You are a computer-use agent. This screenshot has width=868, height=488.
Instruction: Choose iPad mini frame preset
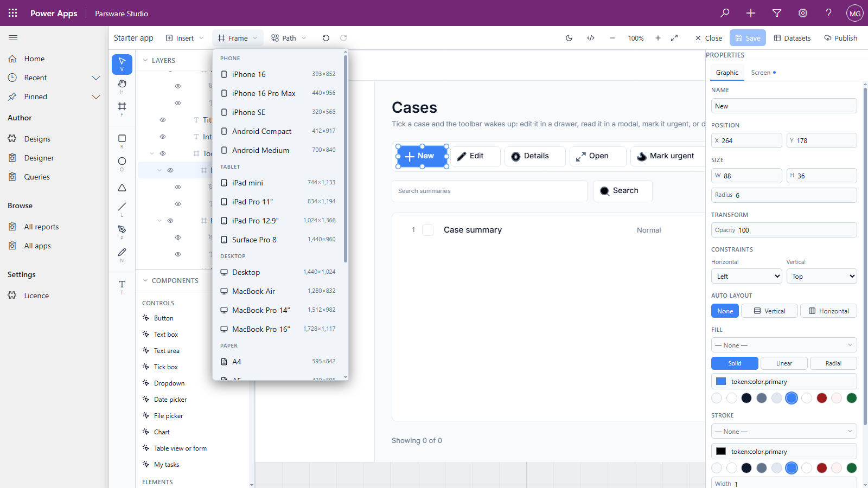(279, 183)
